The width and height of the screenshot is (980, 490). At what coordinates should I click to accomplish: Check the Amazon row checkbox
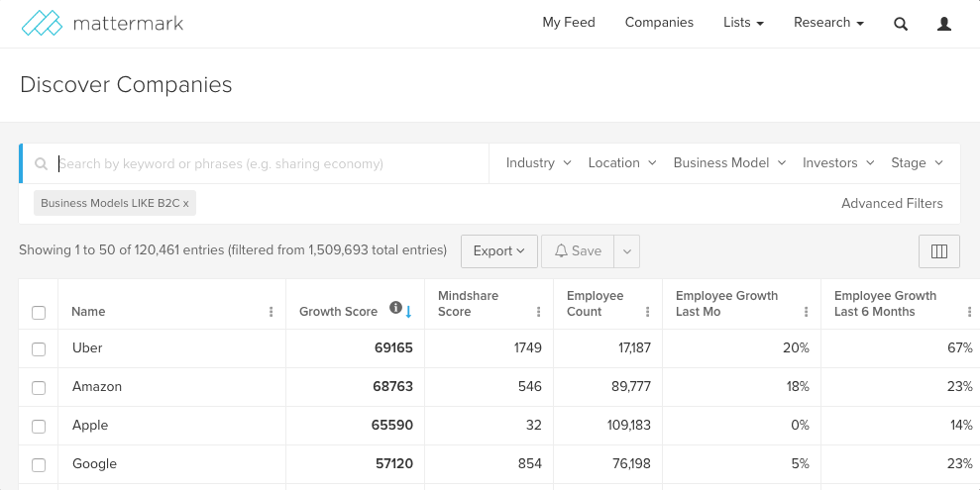click(39, 388)
